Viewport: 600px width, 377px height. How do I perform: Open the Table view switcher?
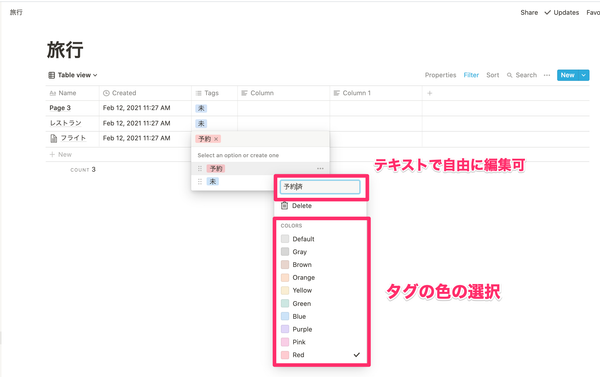73,75
